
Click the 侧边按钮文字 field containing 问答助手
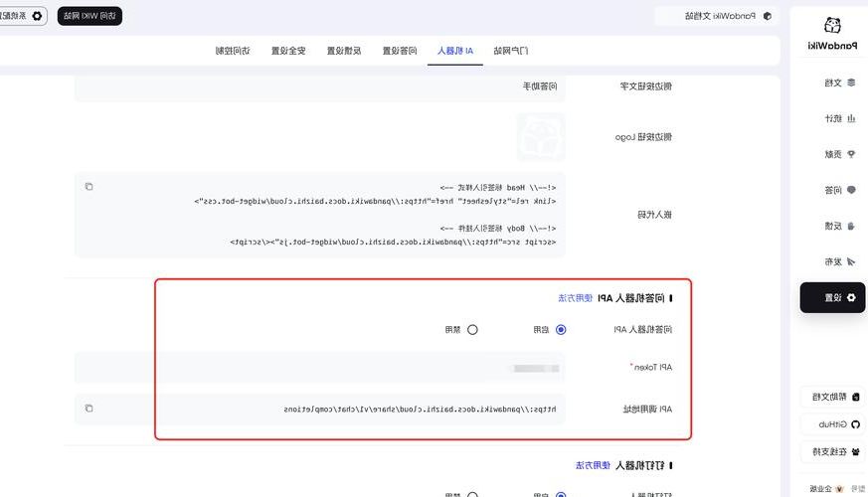click(x=320, y=86)
